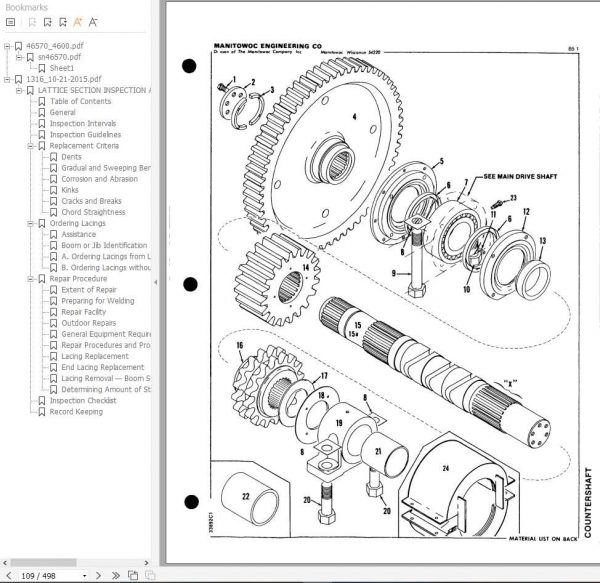Open Gradual and Sweeping Bends bookmark
Screen dimensions: 600x583
[x=106, y=168]
